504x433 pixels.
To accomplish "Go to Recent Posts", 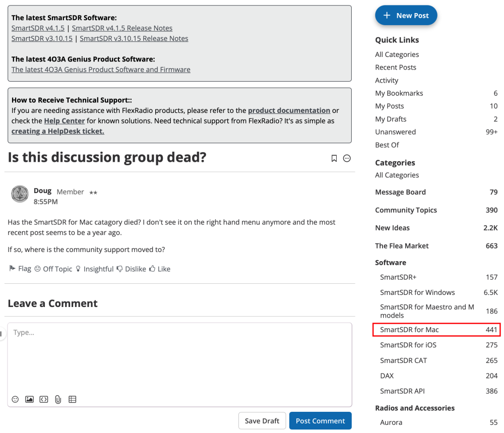I will coord(396,68).
